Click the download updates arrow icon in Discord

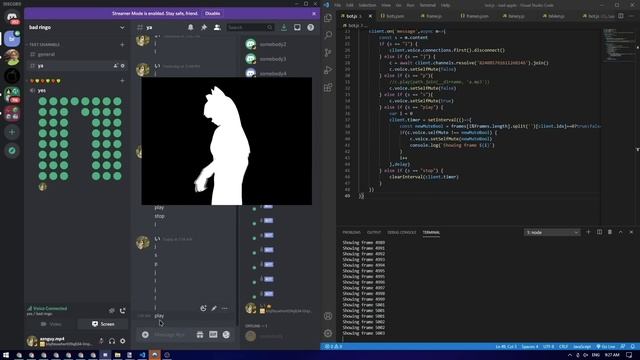tap(284, 27)
